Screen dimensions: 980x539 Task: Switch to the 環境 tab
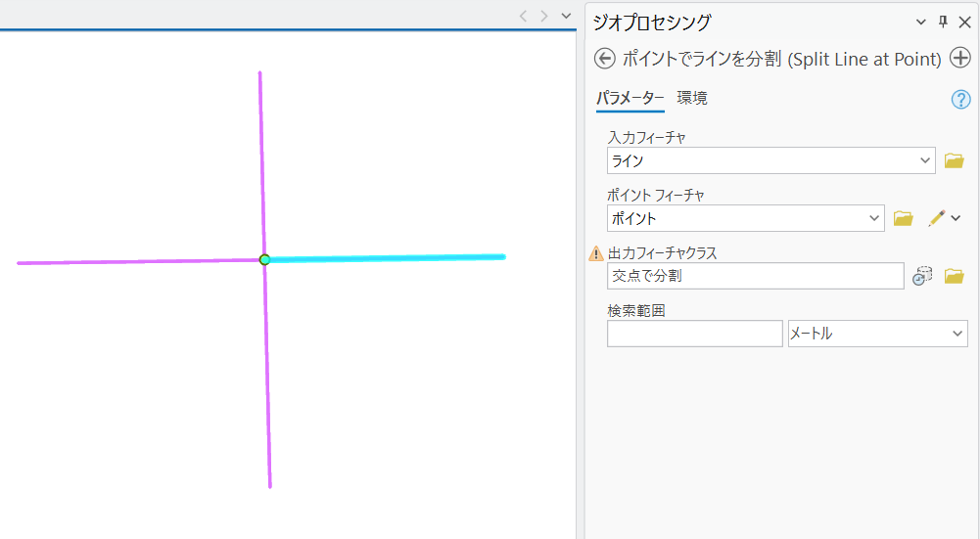pyautogui.click(x=692, y=98)
